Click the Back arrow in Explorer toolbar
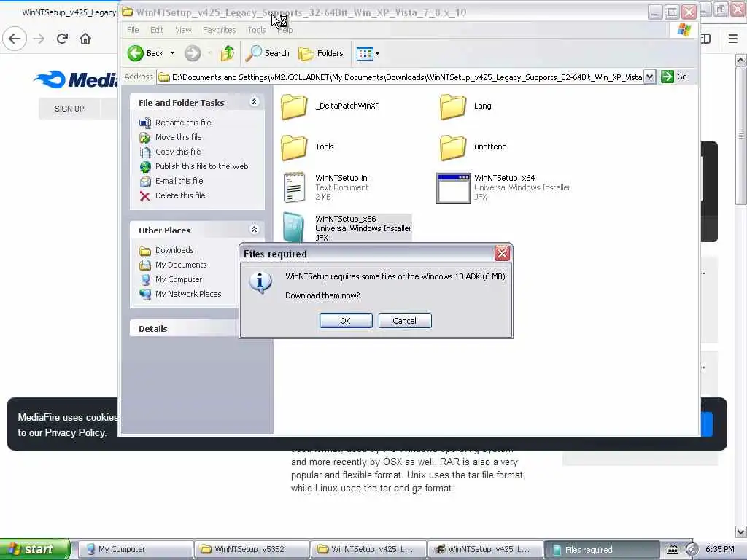The width and height of the screenshot is (747, 560). (135, 53)
